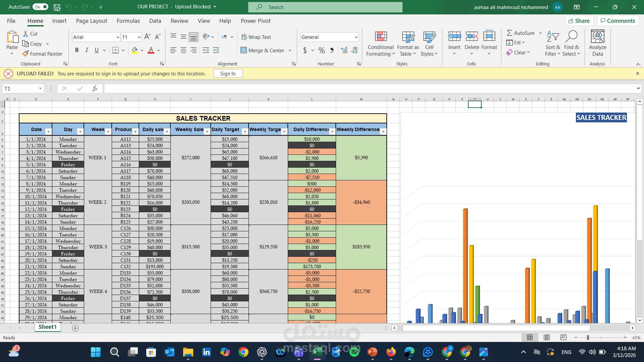Open the Comments pane
644x362 pixels.
(618, 21)
